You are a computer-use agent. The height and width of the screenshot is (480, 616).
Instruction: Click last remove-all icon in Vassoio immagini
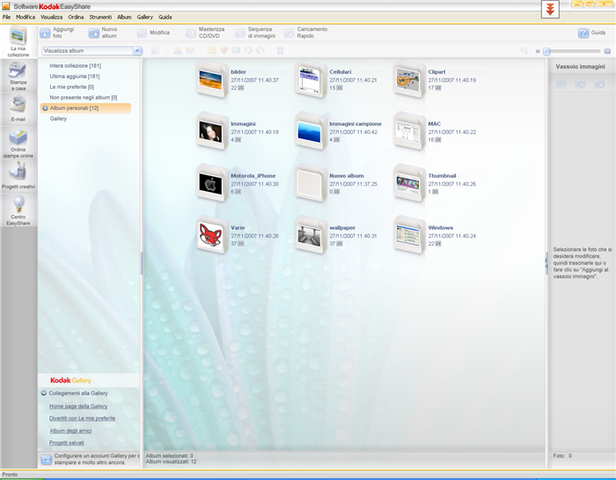click(x=600, y=84)
